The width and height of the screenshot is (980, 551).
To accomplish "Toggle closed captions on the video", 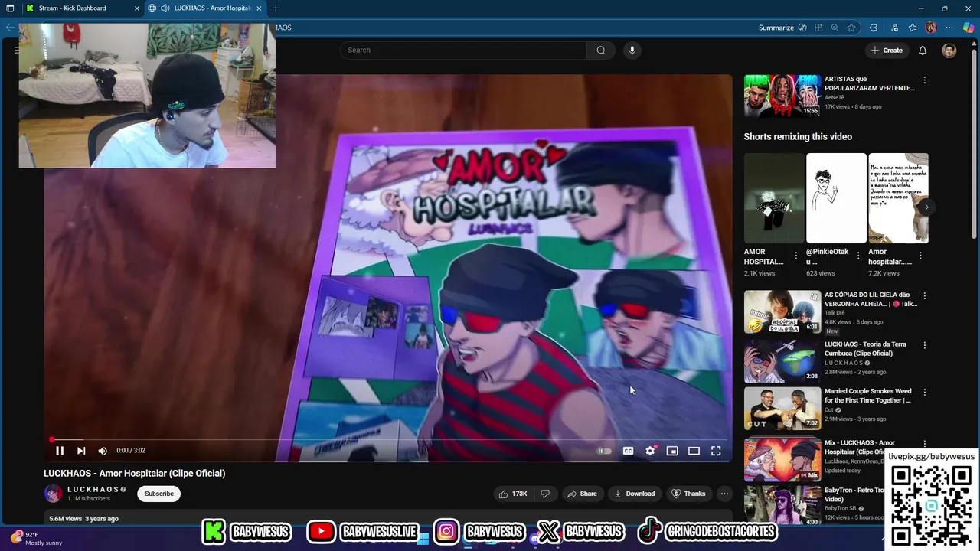I will coord(628,451).
